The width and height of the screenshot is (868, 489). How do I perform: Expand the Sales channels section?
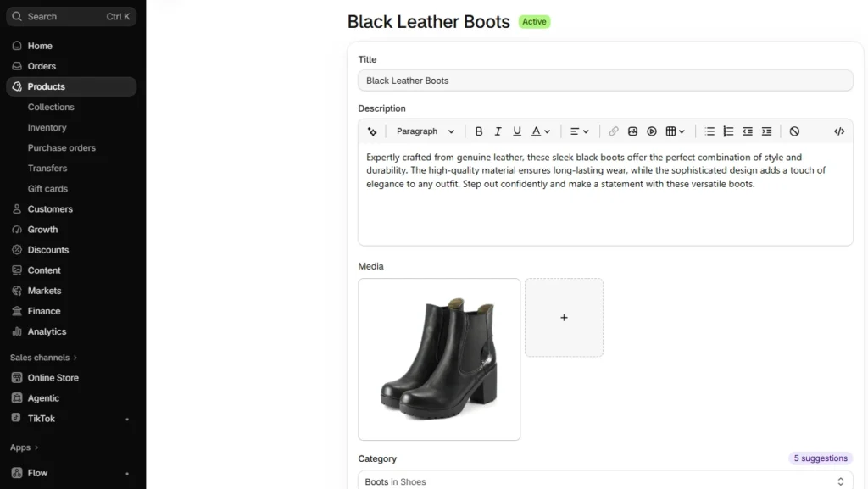click(43, 358)
